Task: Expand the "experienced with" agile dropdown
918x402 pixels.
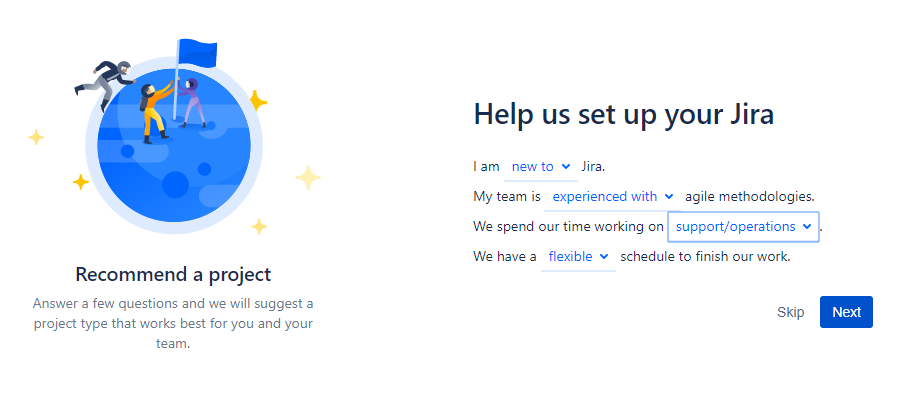Action: click(x=612, y=197)
